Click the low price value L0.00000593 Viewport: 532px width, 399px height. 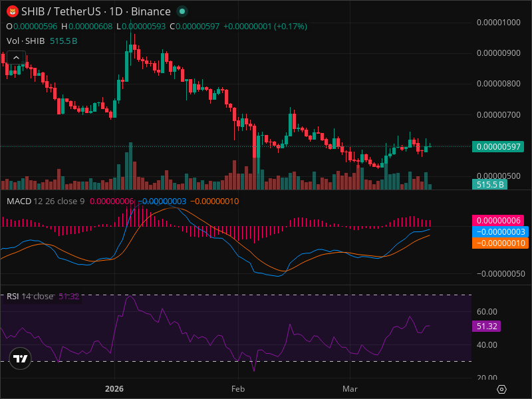click(141, 27)
